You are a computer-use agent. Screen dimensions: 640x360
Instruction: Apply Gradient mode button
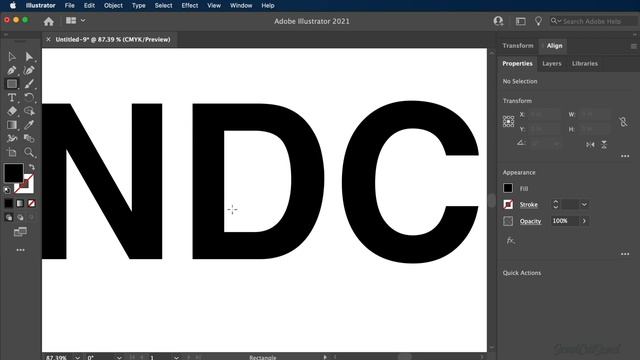[x=20, y=203]
